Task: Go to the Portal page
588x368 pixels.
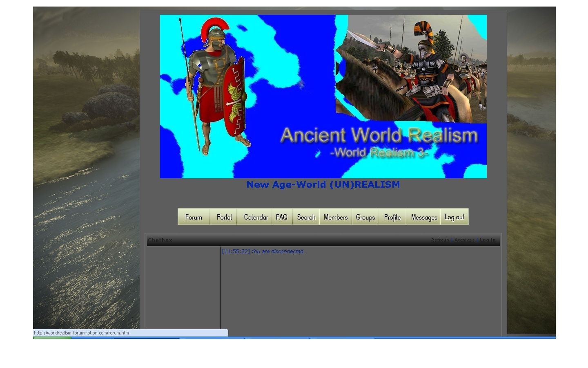Action: (x=224, y=217)
